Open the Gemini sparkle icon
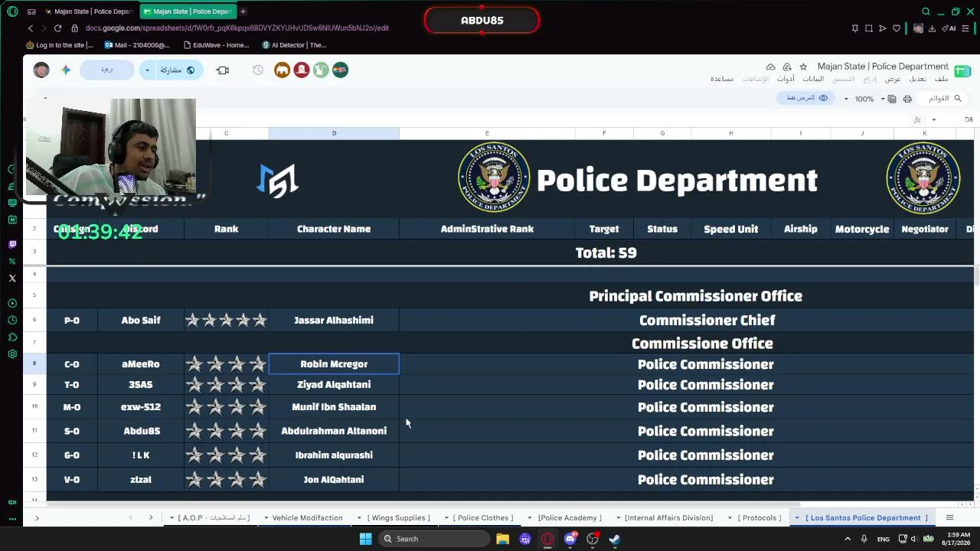 [x=66, y=70]
